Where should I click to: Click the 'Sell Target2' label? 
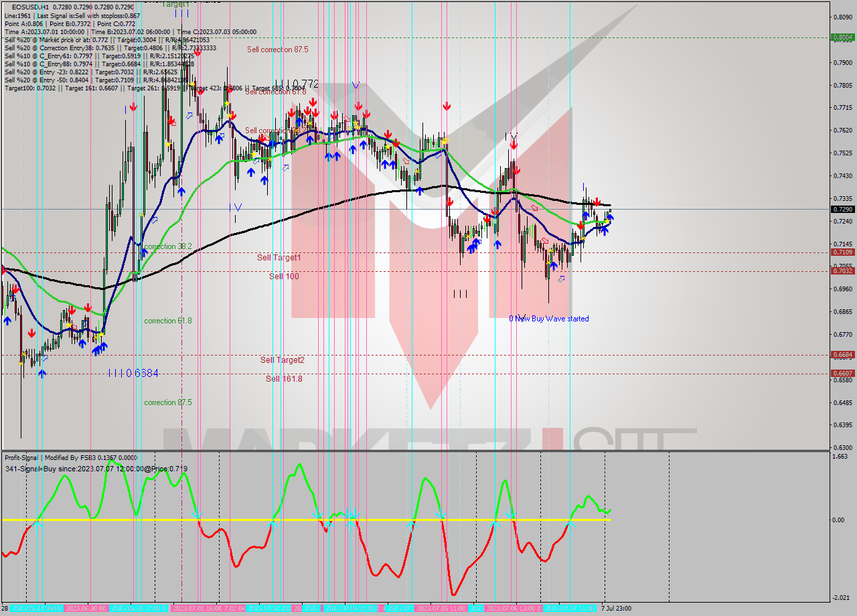(x=283, y=360)
